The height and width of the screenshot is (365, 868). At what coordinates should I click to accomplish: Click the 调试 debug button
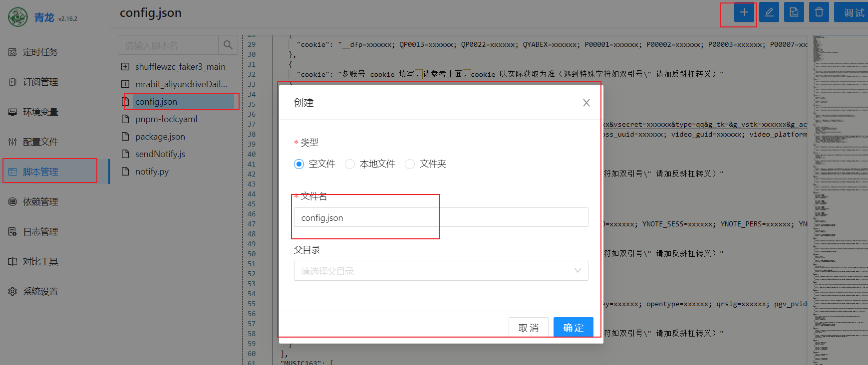[x=853, y=12]
